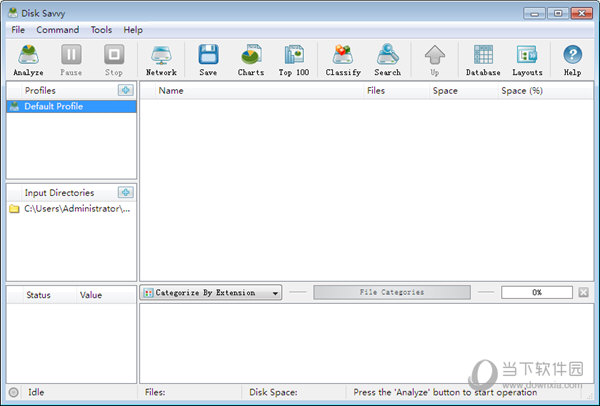Sort by the Files column header
This screenshot has height=406, width=600.
(x=396, y=91)
